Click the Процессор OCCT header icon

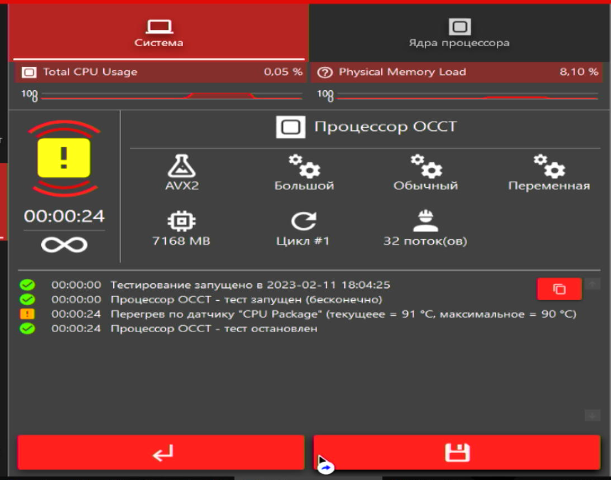pyautogui.click(x=291, y=127)
